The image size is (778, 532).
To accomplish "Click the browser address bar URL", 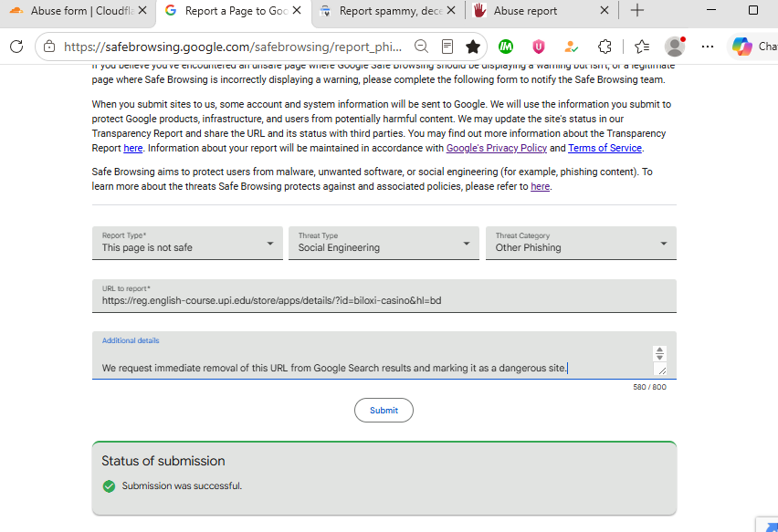I will tap(233, 47).
